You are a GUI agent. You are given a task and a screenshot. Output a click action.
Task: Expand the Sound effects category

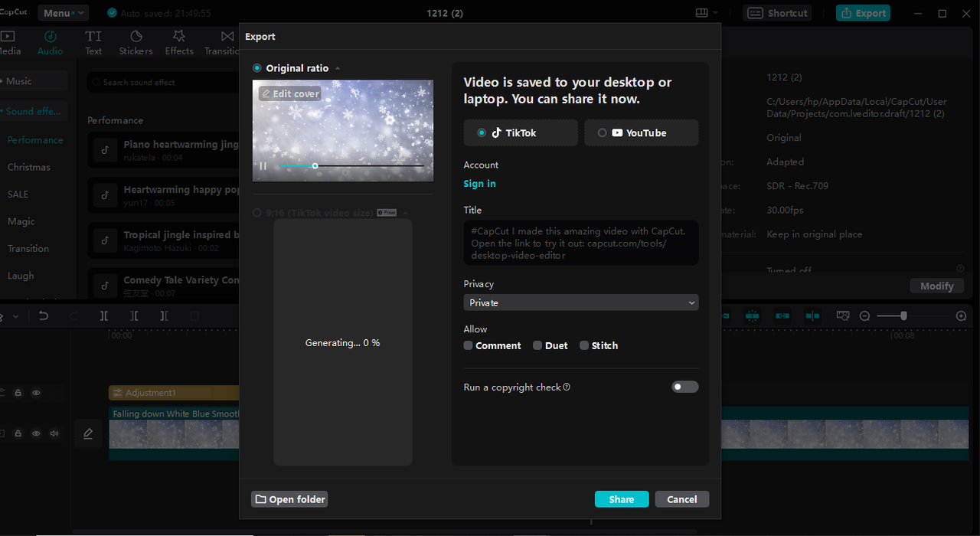click(x=33, y=111)
